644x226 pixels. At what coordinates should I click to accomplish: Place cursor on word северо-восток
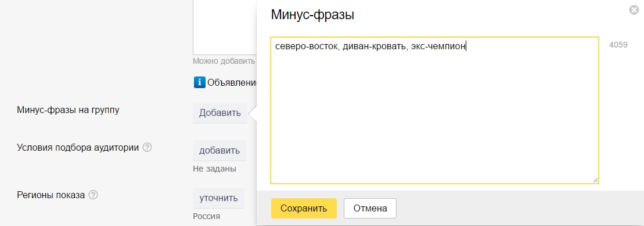(x=307, y=46)
